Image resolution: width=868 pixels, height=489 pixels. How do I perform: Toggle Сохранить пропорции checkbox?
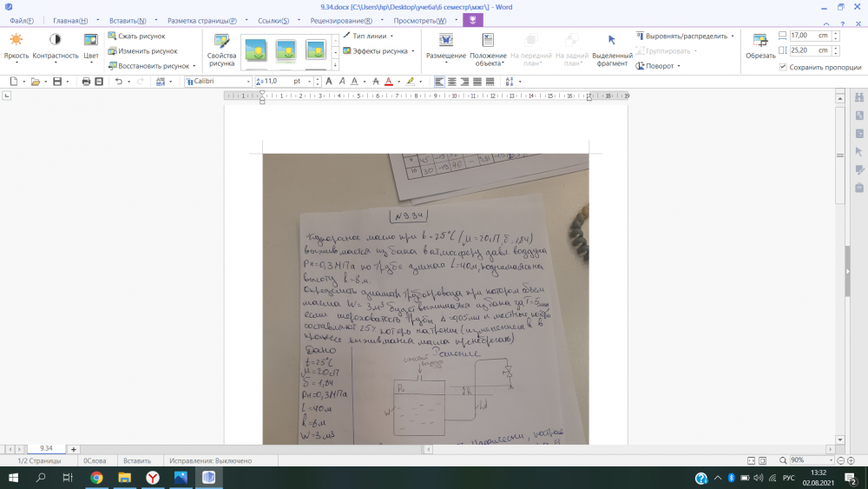(x=783, y=67)
